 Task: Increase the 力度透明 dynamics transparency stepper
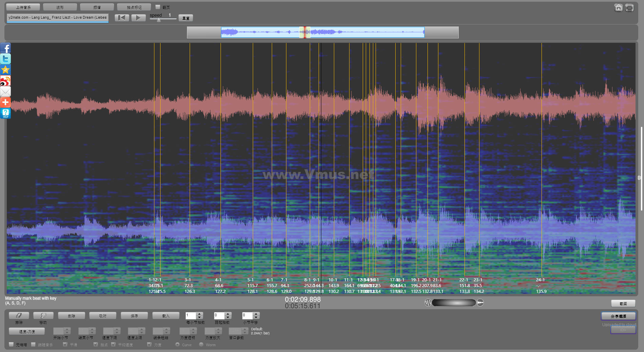click(193, 329)
